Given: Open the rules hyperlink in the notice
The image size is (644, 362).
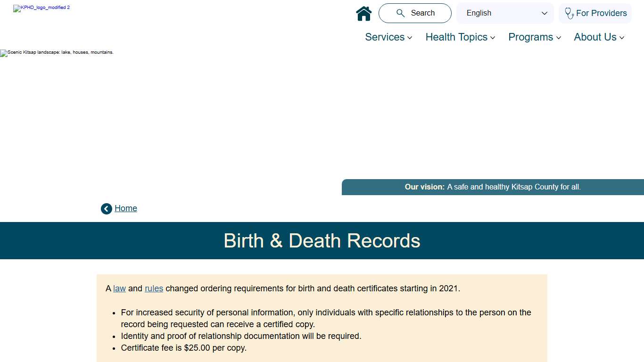Looking at the screenshot, I should [154, 288].
